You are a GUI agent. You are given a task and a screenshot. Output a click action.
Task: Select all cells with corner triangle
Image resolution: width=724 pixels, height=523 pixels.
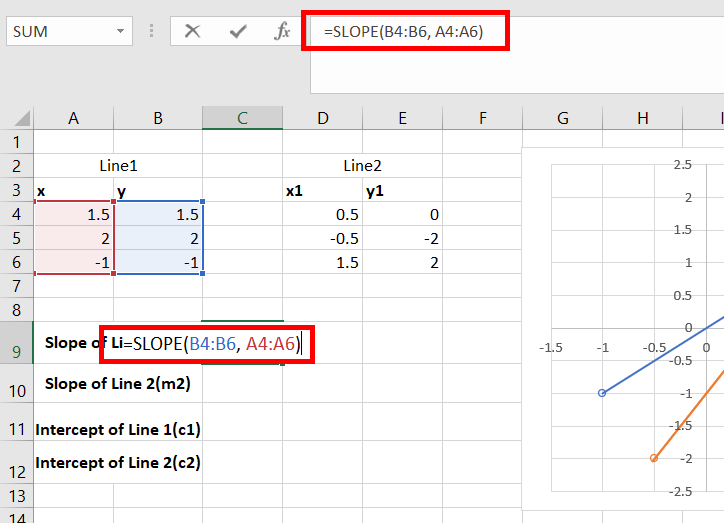[21, 119]
